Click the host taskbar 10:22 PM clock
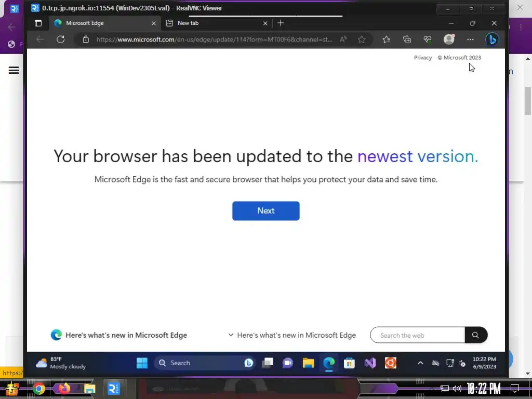Image resolution: width=532 pixels, height=399 pixels. tap(484, 389)
